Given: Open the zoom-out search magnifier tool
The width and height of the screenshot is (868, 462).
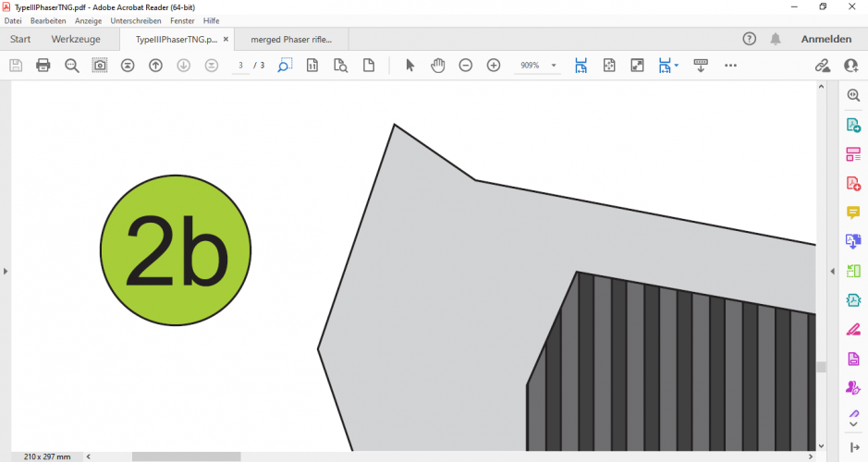Looking at the screenshot, I should point(72,66).
